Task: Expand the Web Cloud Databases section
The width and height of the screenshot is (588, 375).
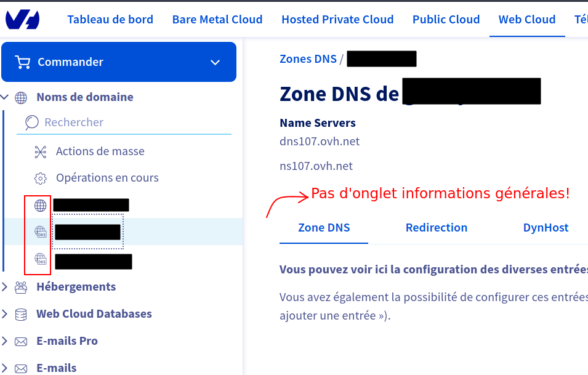Action: pyautogui.click(x=4, y=314)
